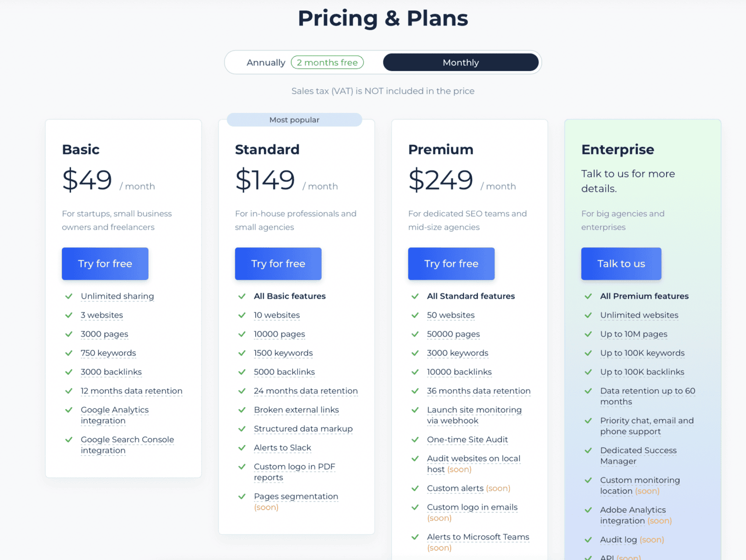The height and width of the screenshot is (560, 746).
Task: Click the checkmark beside Dedicated Success Manager
Action: tap(588, 451)
